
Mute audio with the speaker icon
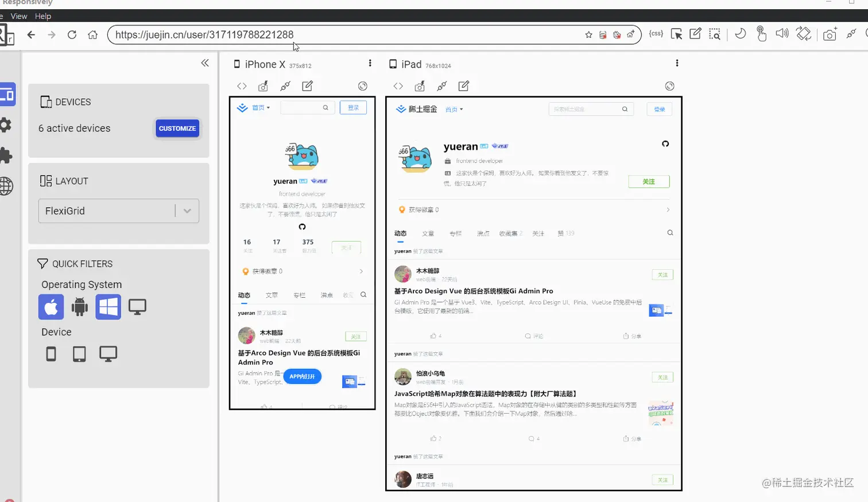click(x=782, y=34)
